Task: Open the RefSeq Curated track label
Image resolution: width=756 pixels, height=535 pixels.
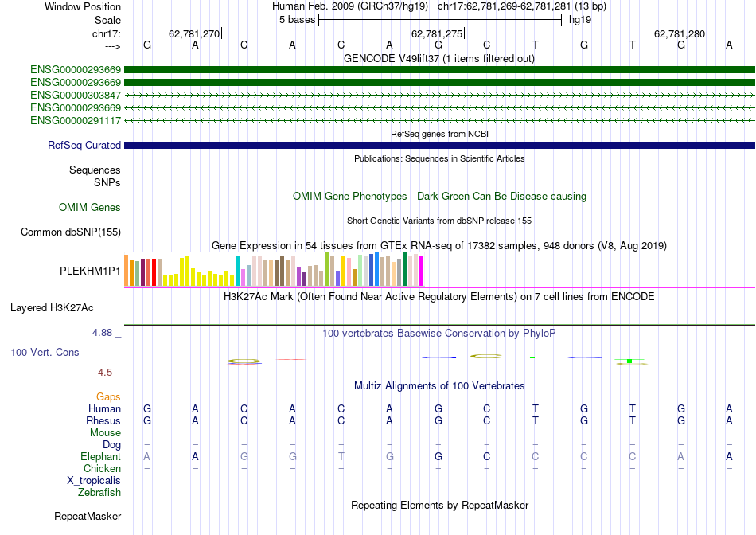Action: point(84,145)
